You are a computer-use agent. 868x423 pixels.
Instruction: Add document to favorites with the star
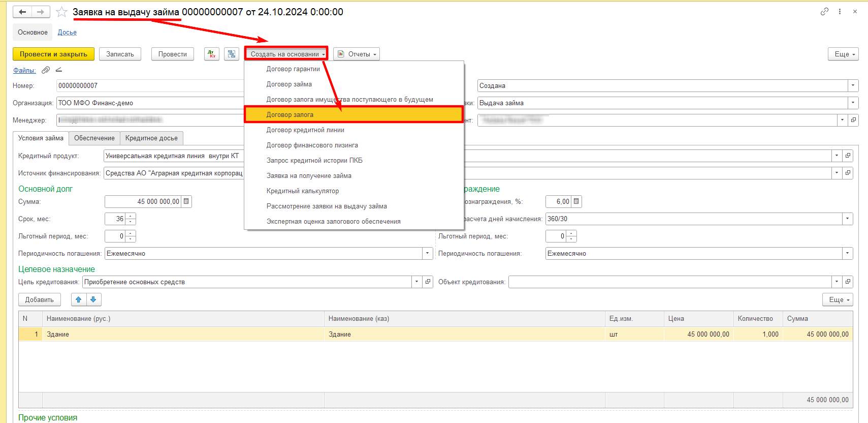coord(61,12)
